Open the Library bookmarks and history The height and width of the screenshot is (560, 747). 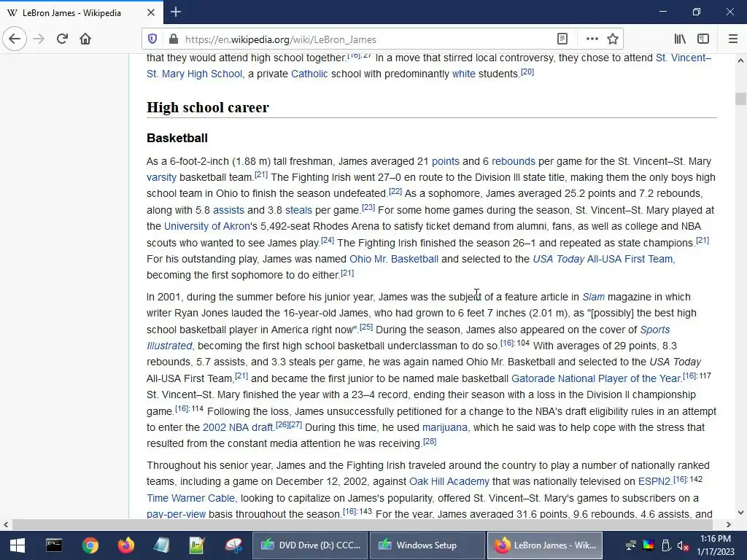pyautogui.click(x=680, y=39)
